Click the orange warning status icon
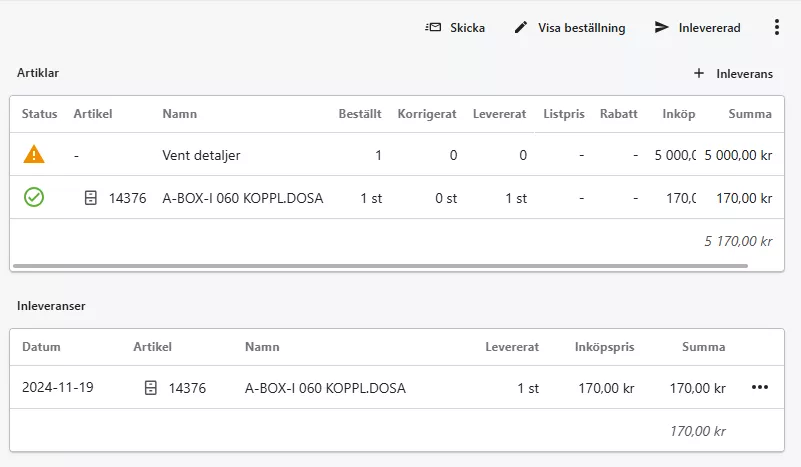This screenshot has width=801, height=467. 34,155
